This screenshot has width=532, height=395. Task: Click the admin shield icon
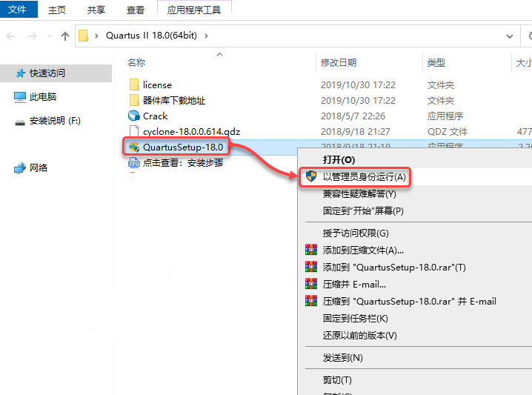310,176
